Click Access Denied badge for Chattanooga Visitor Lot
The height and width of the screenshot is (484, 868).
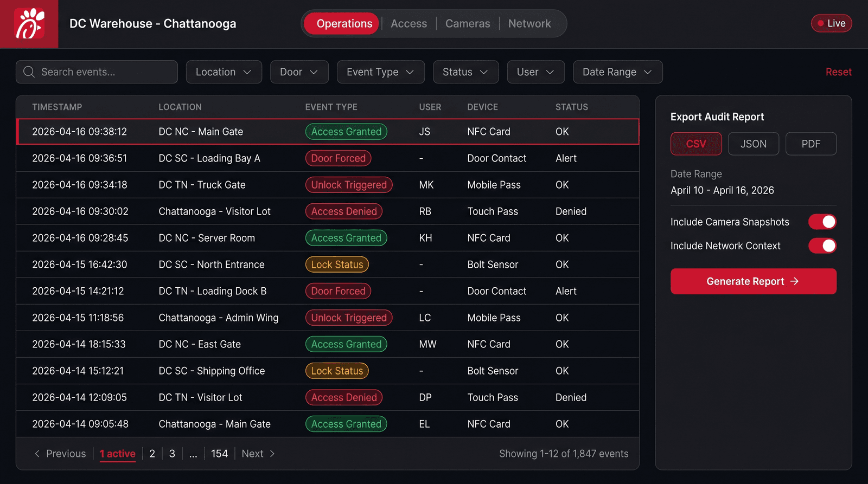[x=344, y=211]
